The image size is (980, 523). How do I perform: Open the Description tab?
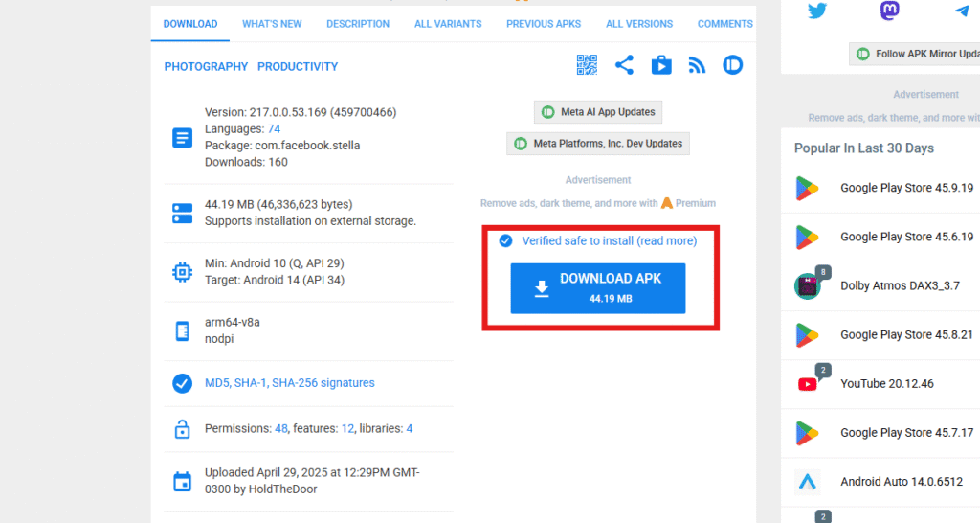tap(358, 24)
